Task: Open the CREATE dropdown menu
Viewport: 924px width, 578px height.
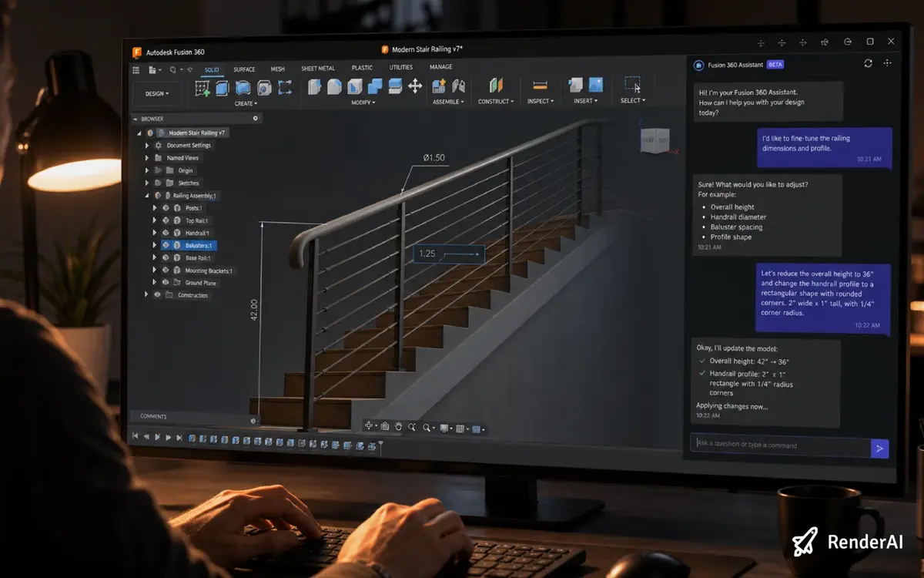Action: (246, 103)
